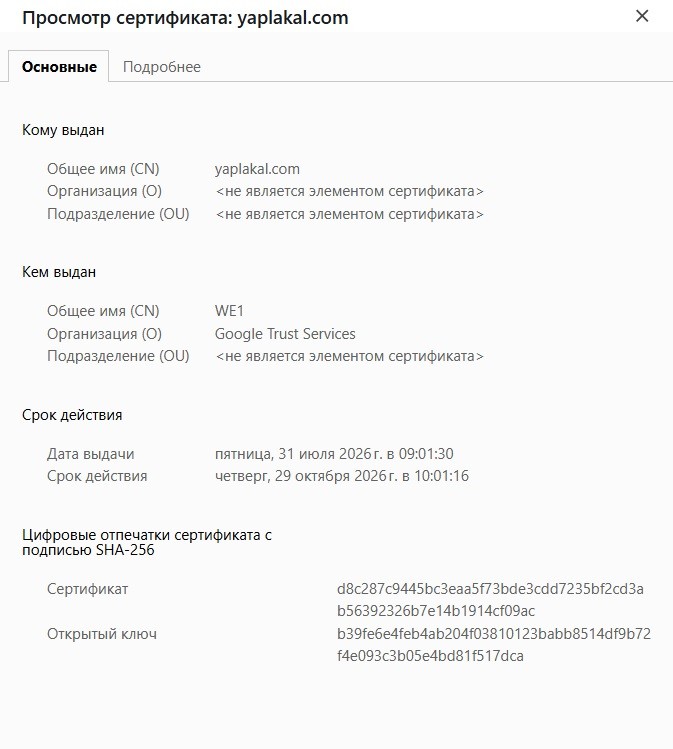673x749 pixels.
Task: Select the Основные tab
Action: (59, 66)
